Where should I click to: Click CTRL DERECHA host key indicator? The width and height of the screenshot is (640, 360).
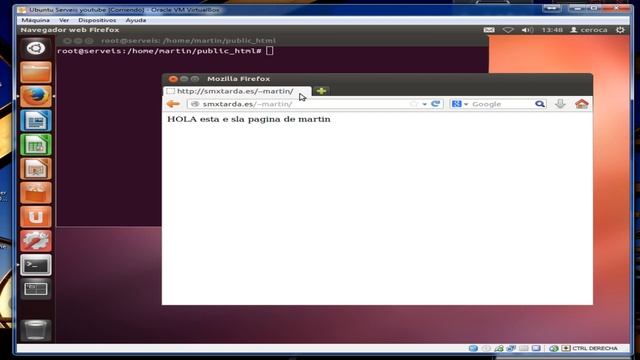click(595, 348)
